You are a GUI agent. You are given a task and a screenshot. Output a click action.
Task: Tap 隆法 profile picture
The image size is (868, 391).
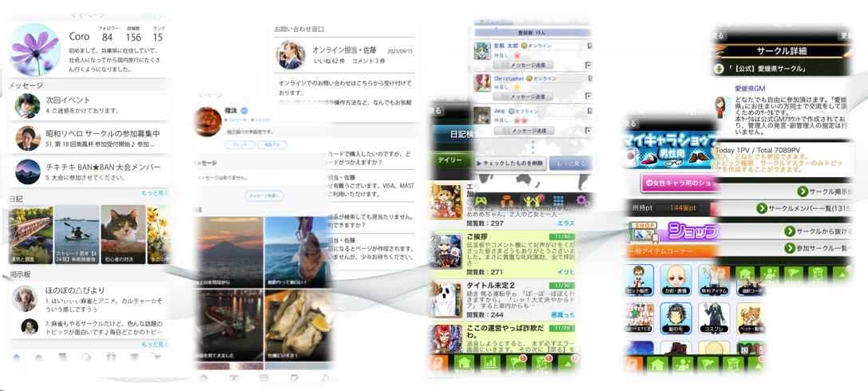207,120
